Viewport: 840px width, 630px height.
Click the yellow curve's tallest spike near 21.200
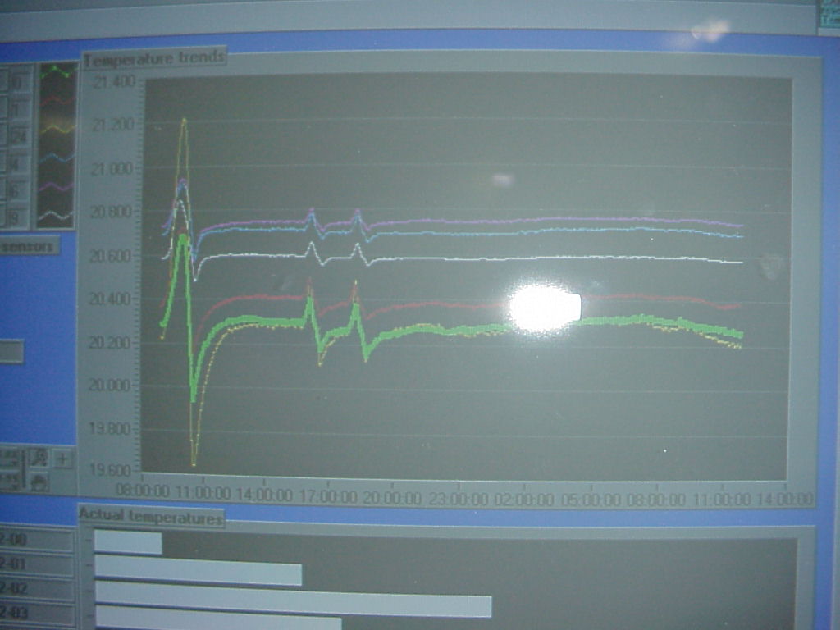click(184, 121)
